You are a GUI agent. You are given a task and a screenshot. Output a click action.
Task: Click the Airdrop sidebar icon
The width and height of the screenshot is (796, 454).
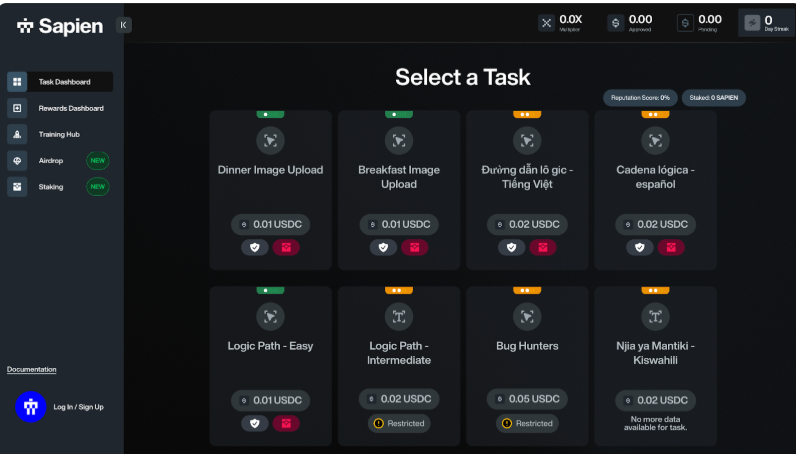(17, 160)
